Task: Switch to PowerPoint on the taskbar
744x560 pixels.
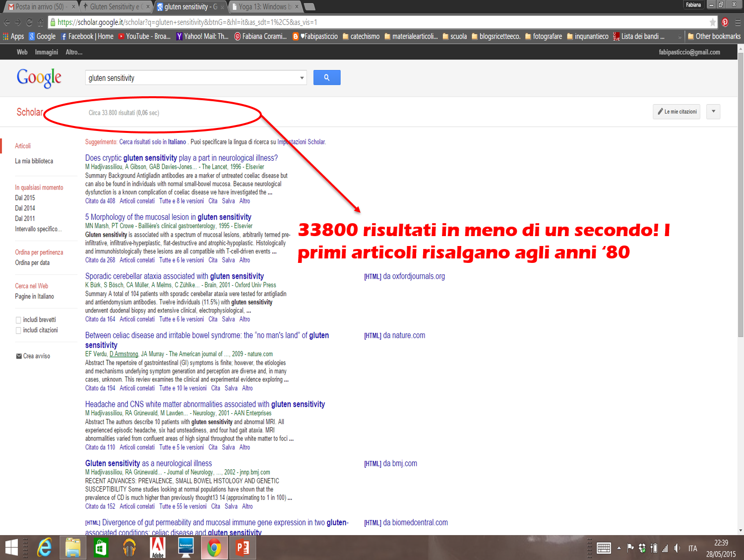Action: click(243, 548)
